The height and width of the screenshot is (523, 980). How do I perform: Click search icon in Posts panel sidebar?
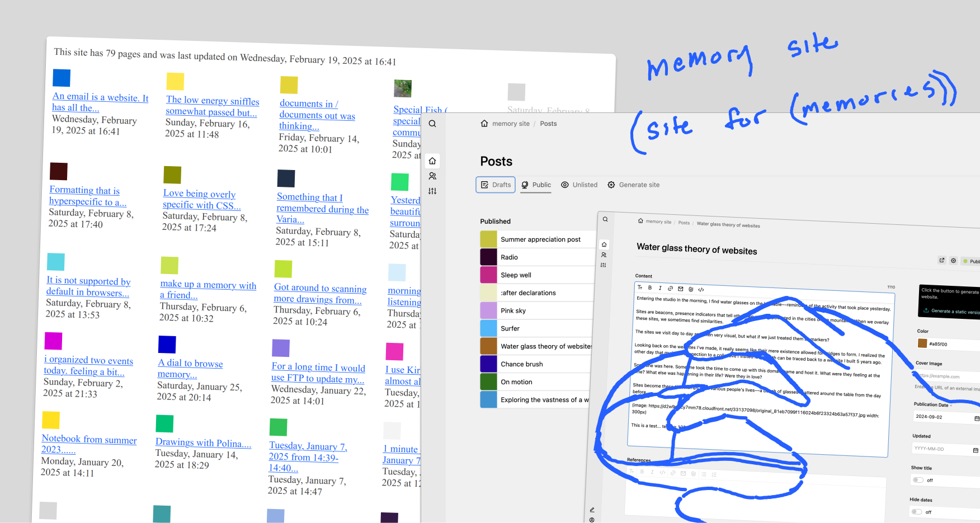pyautogui.click(x=432, y=124)
